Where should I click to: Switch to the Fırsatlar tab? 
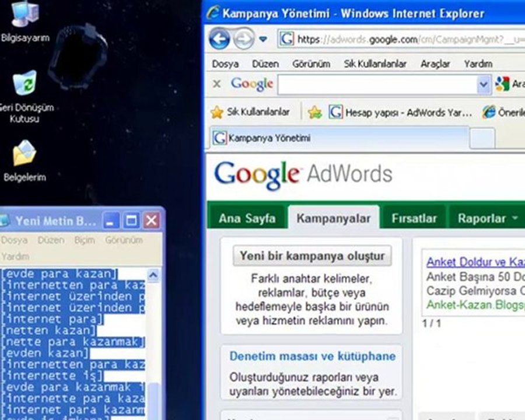(414, 218)
